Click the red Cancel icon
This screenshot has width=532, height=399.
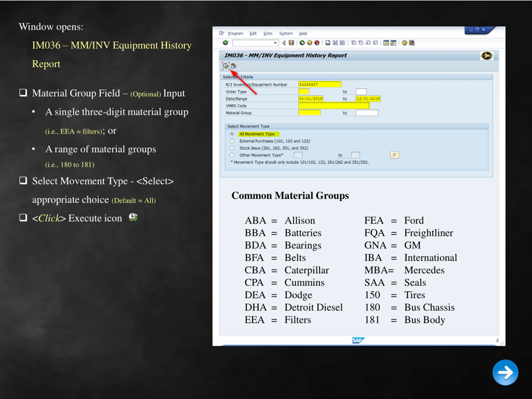pyautogui.click(x=317, y=43)
